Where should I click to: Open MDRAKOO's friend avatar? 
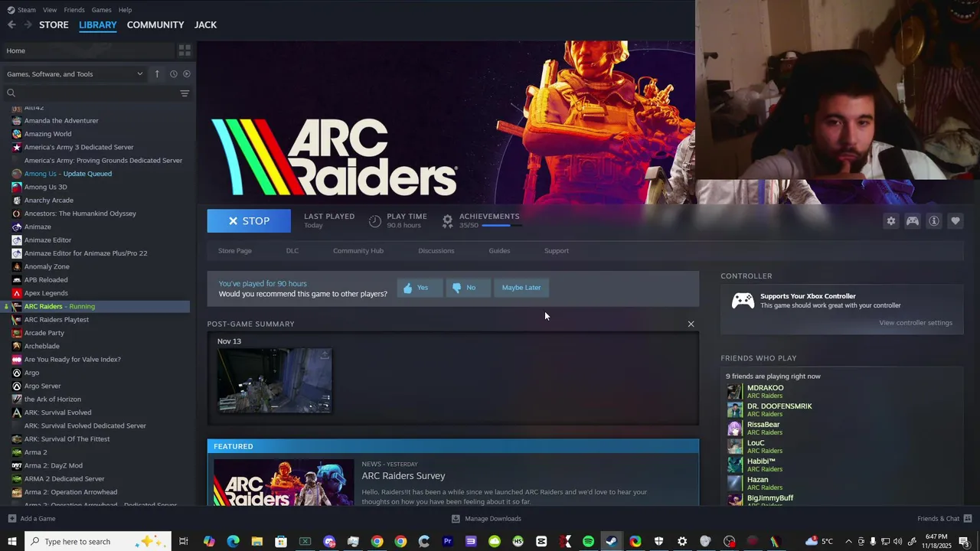[734, 392]
